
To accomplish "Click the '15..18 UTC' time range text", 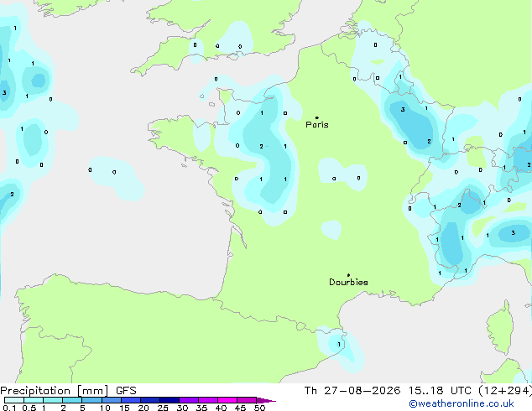I will 440,391.
